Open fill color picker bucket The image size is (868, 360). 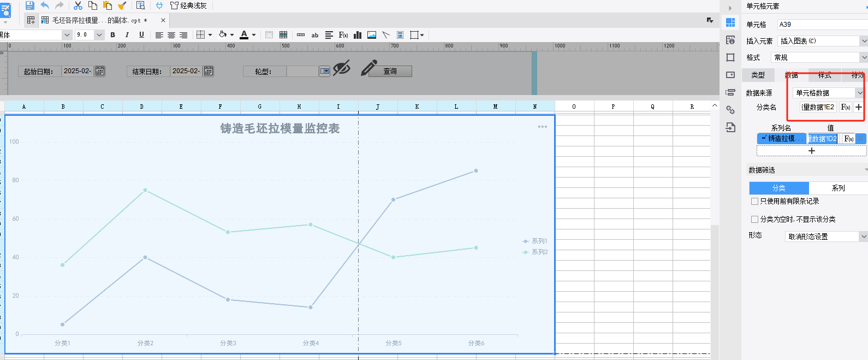point(223,35)
